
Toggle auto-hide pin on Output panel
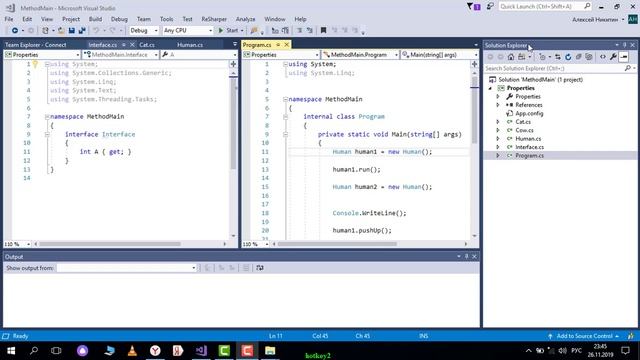467,256
